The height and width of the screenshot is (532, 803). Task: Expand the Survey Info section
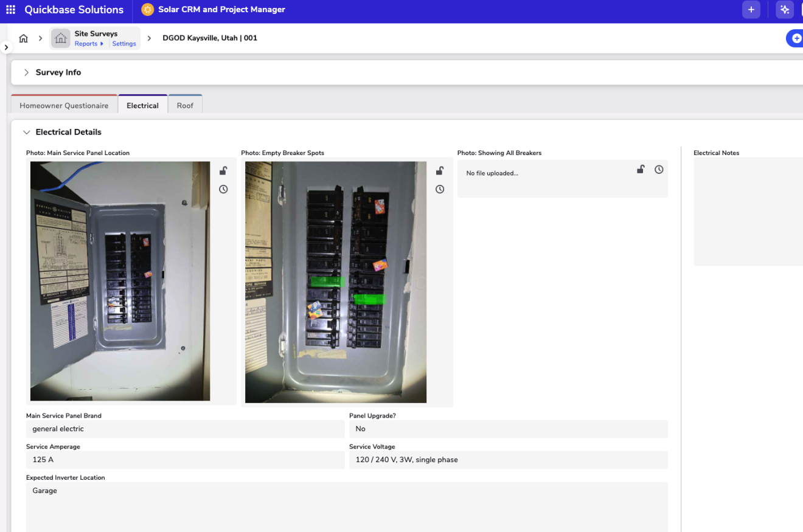coord(26,72)
